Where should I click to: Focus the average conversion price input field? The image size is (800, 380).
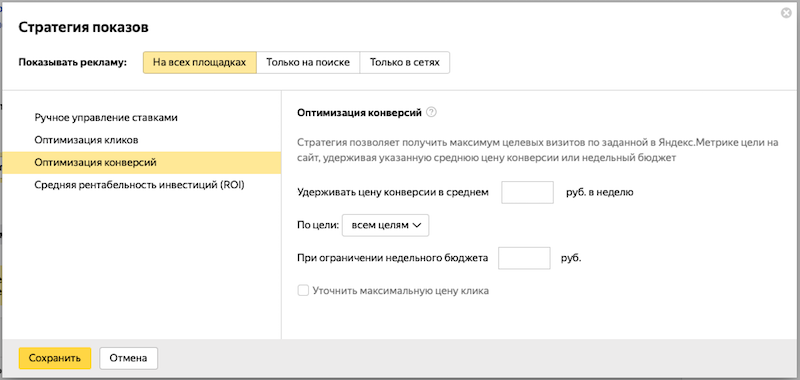(x=528, y=192)
